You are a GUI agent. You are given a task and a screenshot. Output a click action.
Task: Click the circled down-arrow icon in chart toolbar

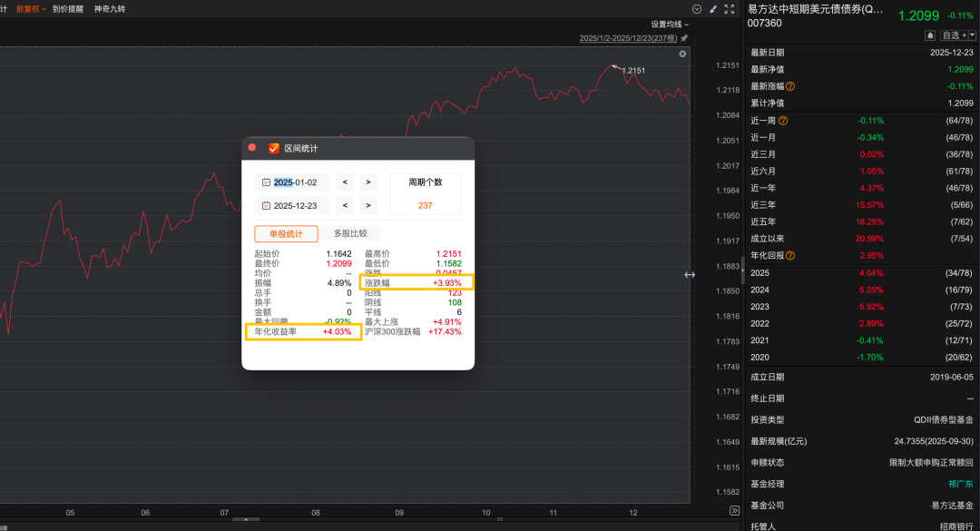point(696,8)
